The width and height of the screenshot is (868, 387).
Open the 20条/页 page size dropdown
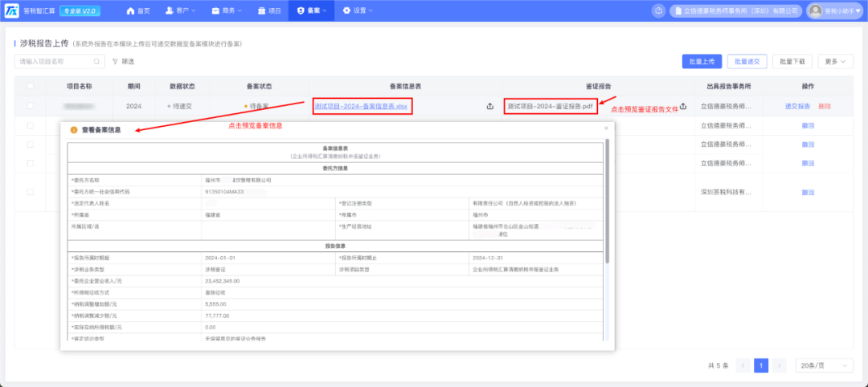click(x=825, y=365)
